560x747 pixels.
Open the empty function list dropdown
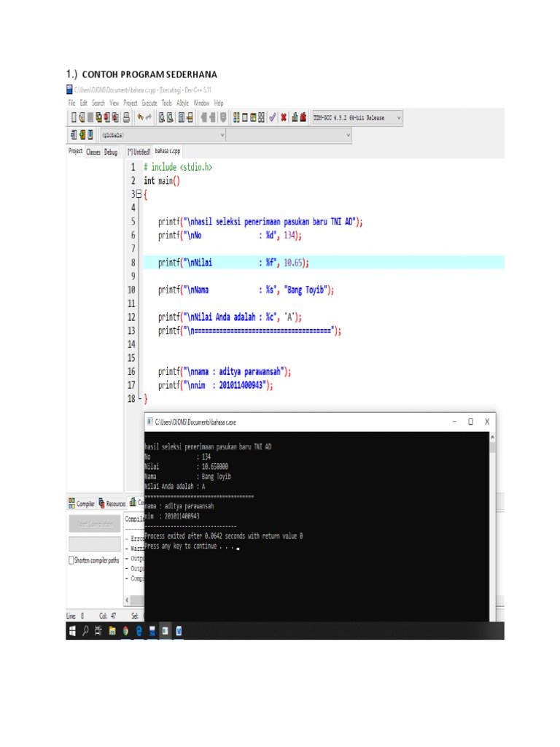[289, 135]
